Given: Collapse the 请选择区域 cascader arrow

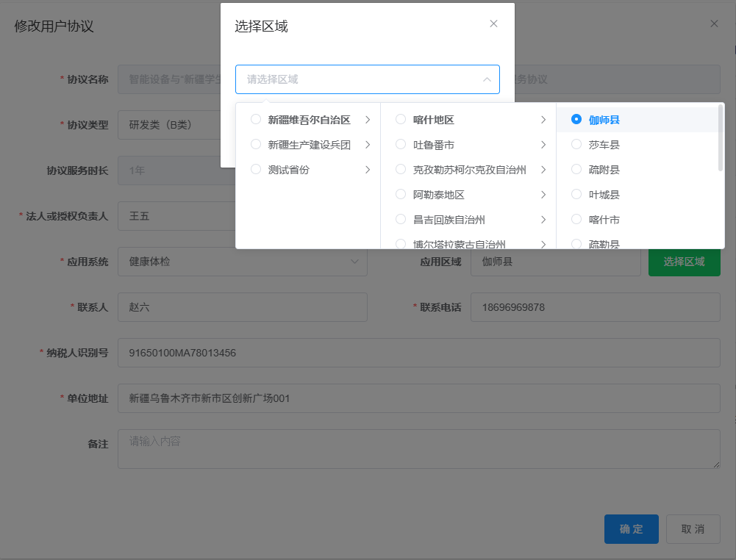Looking at the screenshot, I should tap(486, 79).
